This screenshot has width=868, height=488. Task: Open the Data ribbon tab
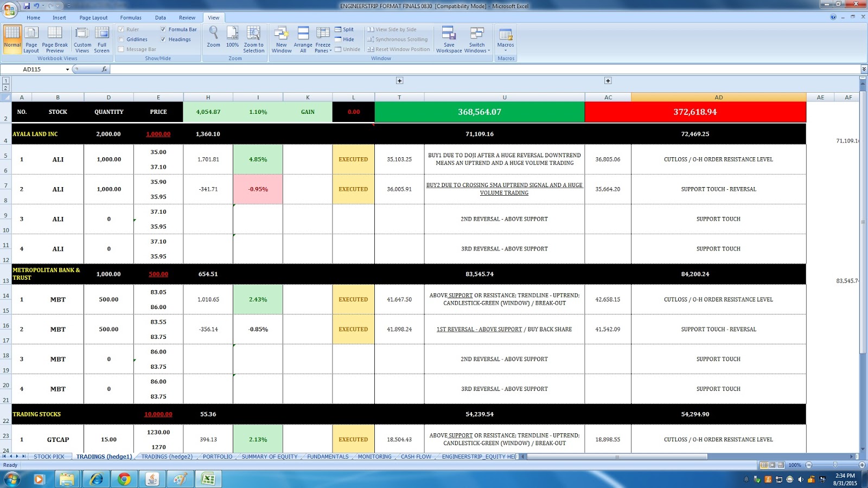point(160,18)
